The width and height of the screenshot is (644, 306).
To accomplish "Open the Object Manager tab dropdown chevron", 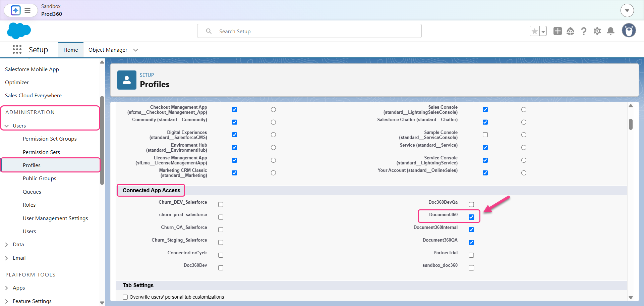I will pyautogui.click(x=135, y=50).
